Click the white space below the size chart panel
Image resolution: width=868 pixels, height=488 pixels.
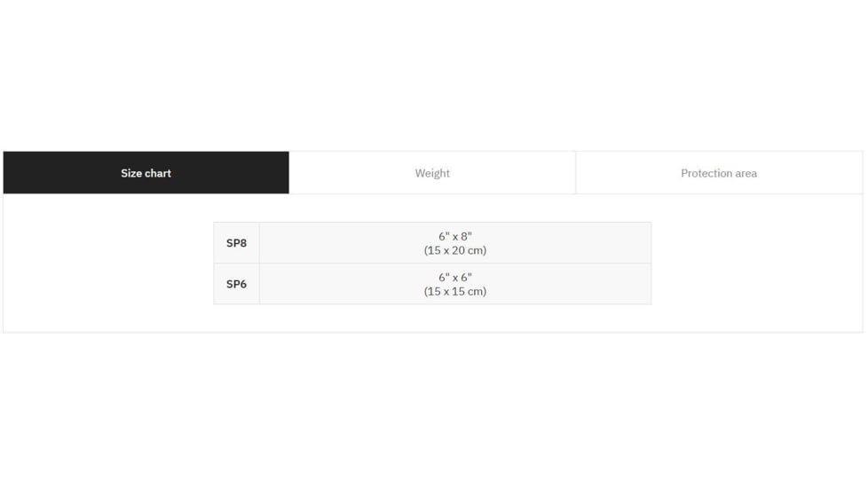click(432, 408)
